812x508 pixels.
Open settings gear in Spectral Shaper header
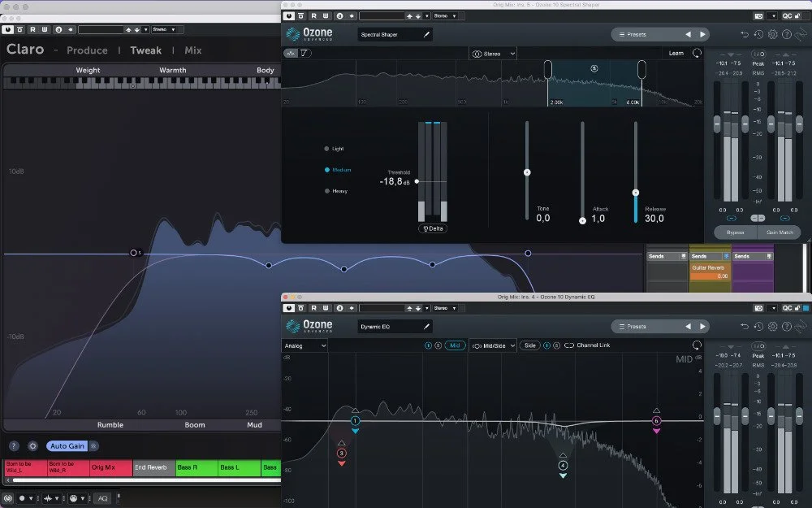click(773, 35)
